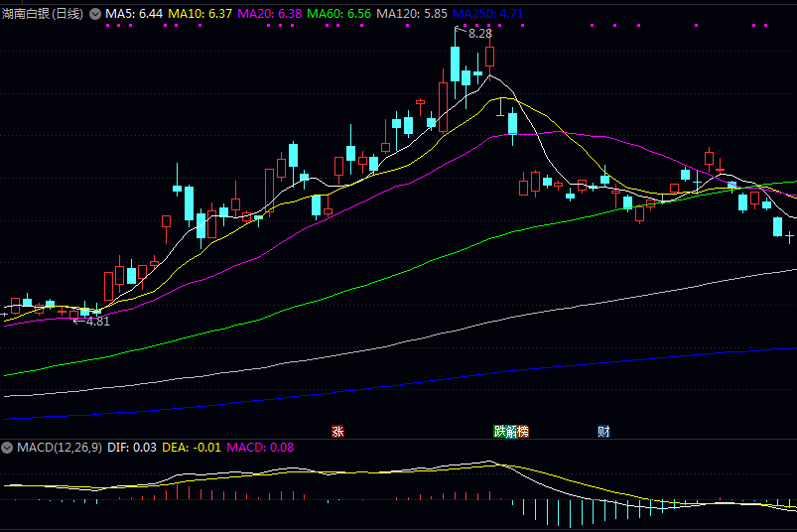The image size is (797, 532).
Task: Click the DIF value in MACD panel
Action: 131,449
